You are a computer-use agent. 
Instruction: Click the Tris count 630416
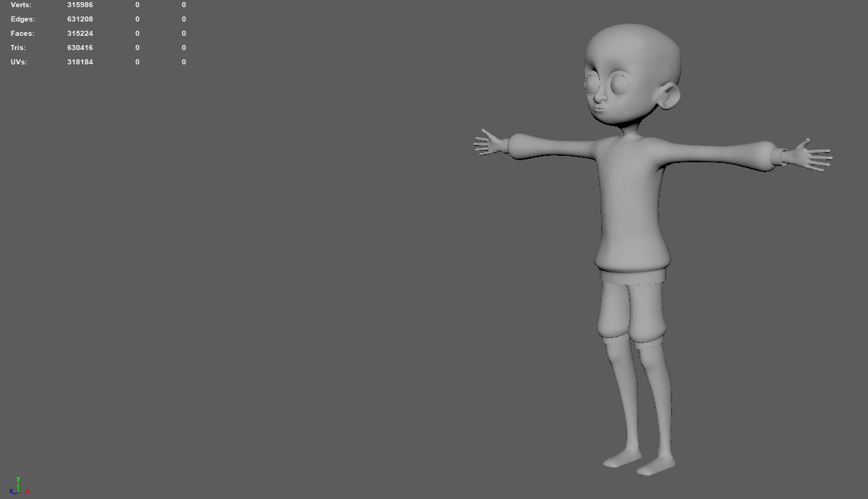click(x=79, y=47)
